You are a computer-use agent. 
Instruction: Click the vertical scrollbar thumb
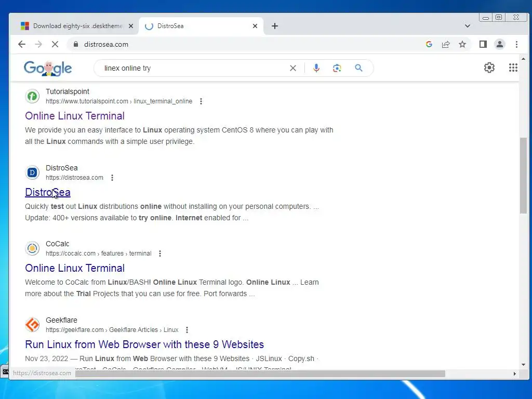(523, 176)
